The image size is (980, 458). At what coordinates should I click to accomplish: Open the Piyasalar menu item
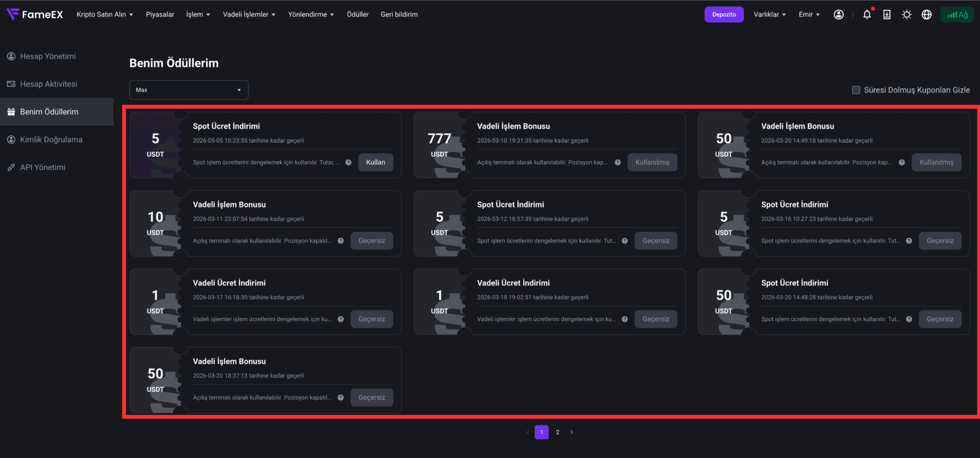click(160, 14)
